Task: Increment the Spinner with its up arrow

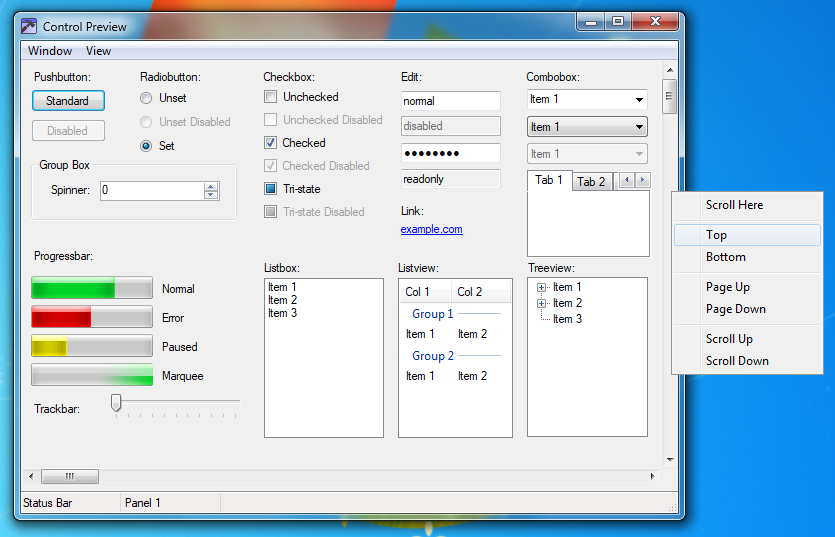Action: coord(211,186)
